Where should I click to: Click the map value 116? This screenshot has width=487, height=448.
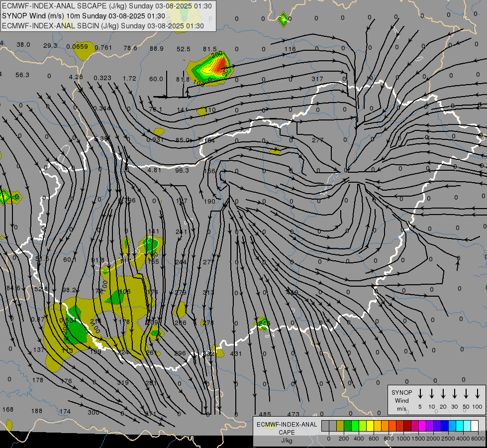point(290,49)
